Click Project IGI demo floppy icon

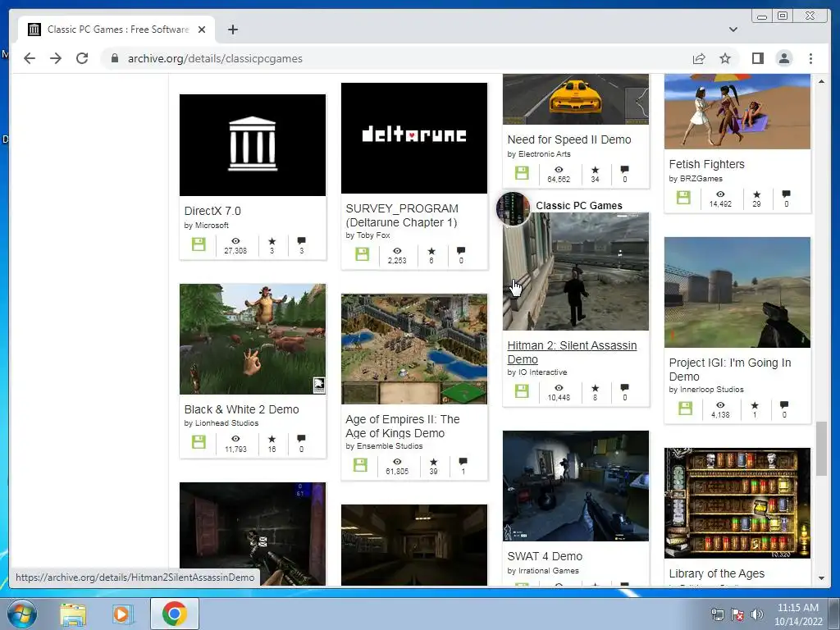(x=685, y=409)
